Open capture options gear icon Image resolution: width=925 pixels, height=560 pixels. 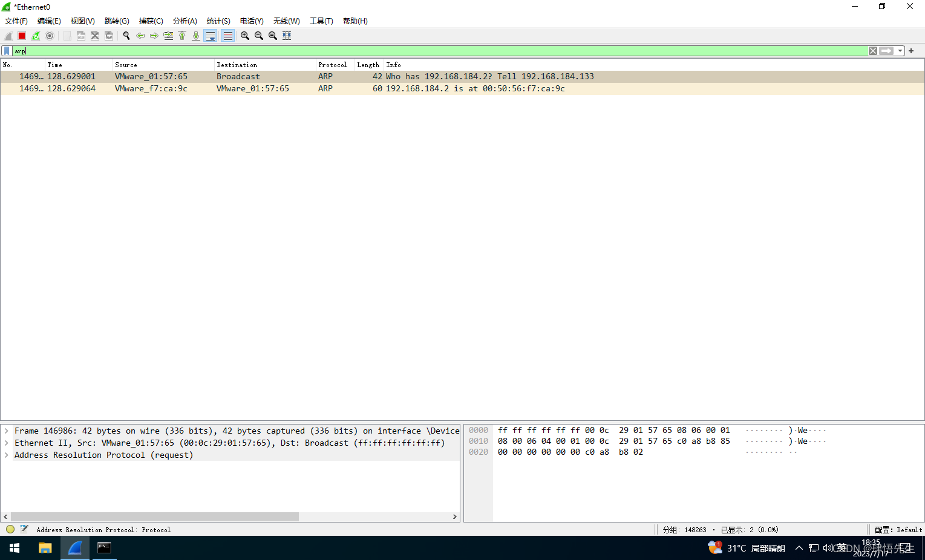[x=50, y=36]
